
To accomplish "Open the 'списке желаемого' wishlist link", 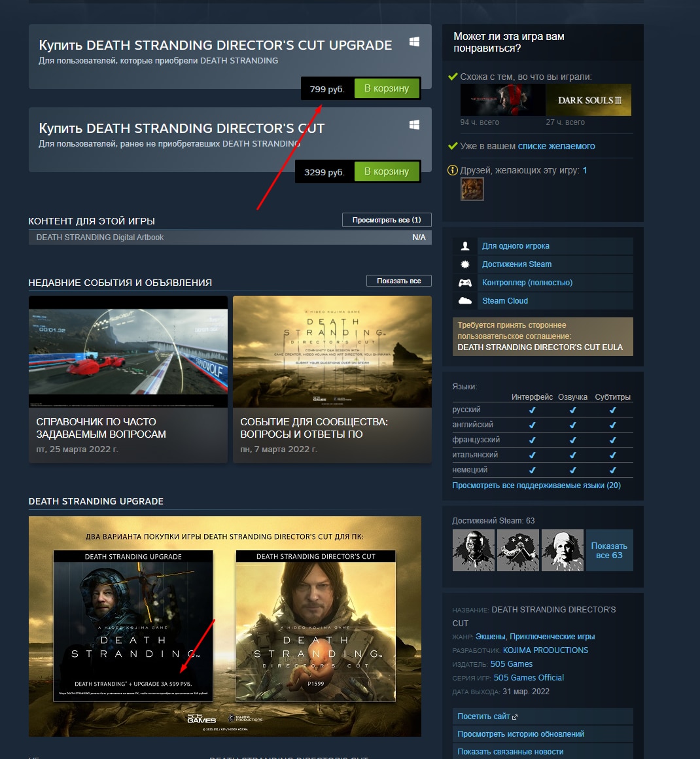I will 556,146.
